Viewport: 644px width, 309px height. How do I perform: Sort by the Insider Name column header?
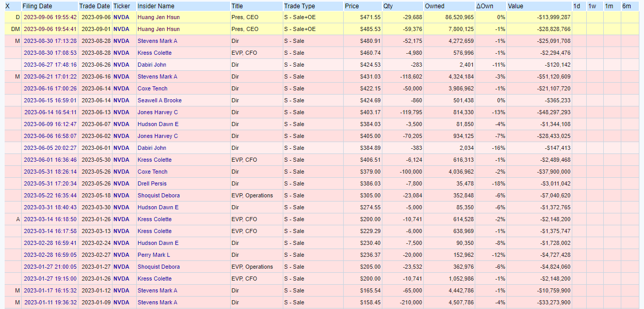pos(156,6)
